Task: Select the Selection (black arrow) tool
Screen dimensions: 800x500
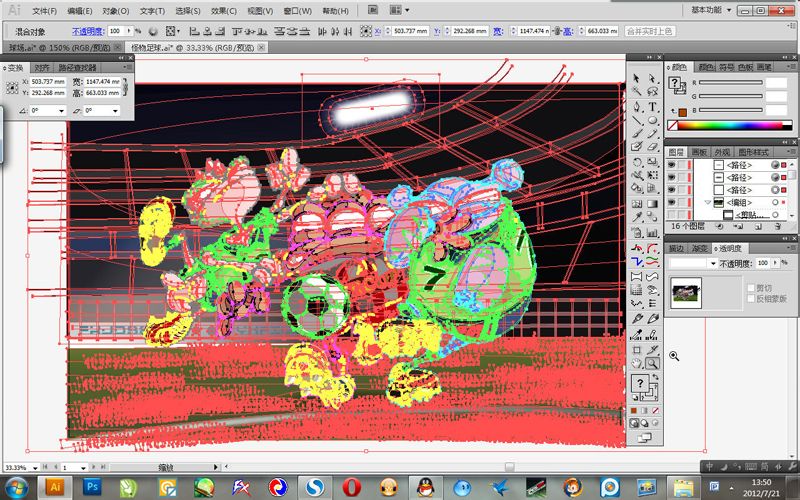Action: [636, 78]
